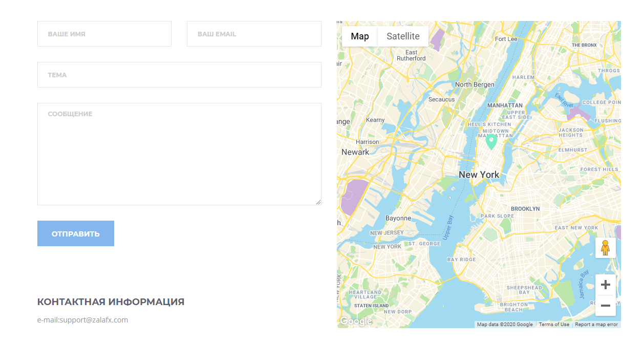Focus the ВАШ EMAIL input field
Screen dimensions: 644x344
(x=254, y=34)
